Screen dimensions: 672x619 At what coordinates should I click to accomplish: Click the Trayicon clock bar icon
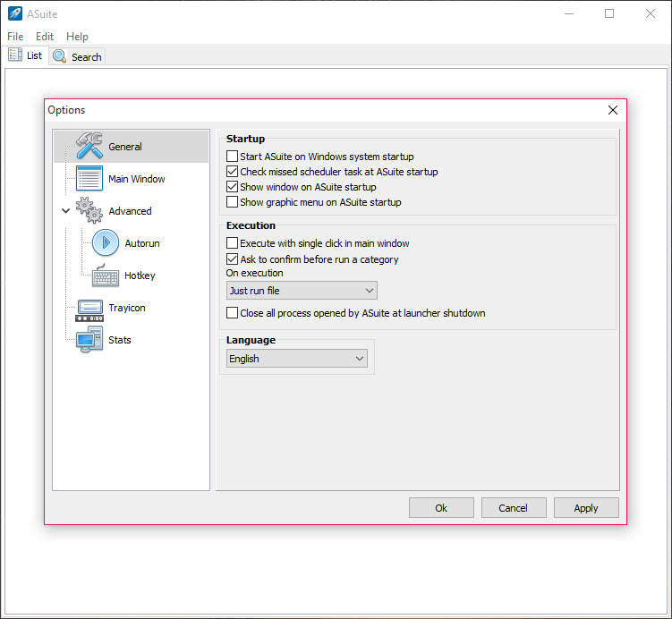(89, 310)
